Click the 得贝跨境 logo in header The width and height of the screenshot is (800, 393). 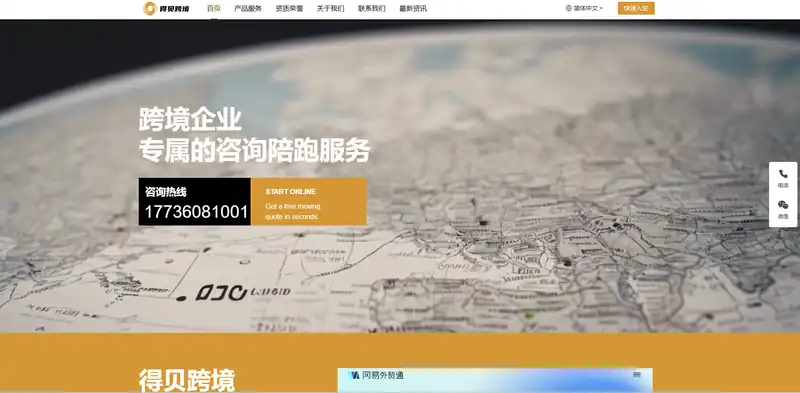(x=166, y=8)
